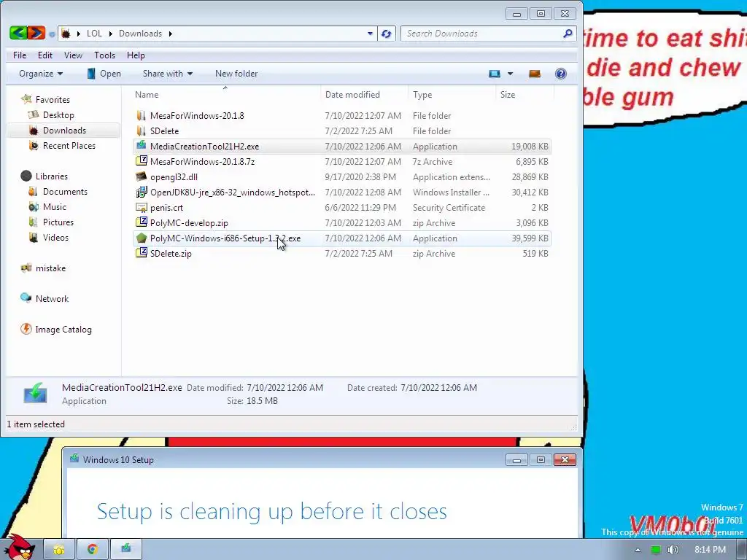Click the orange Forward navigation arrow

(36, 33)
